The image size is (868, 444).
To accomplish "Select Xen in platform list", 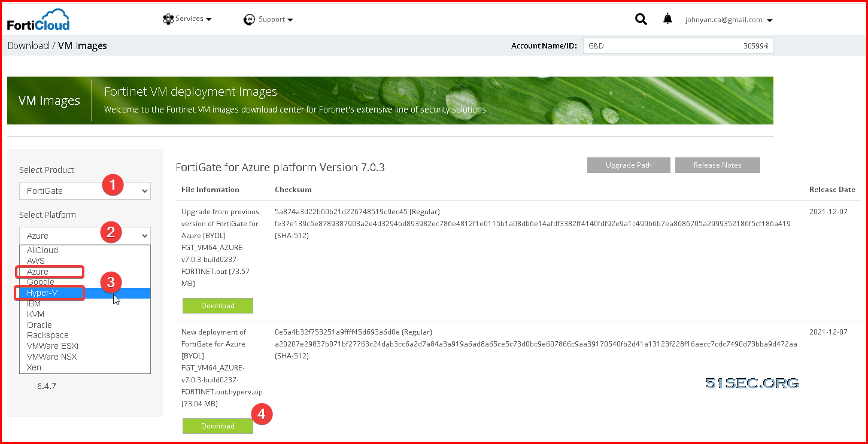I will click(x=85, y=367).
